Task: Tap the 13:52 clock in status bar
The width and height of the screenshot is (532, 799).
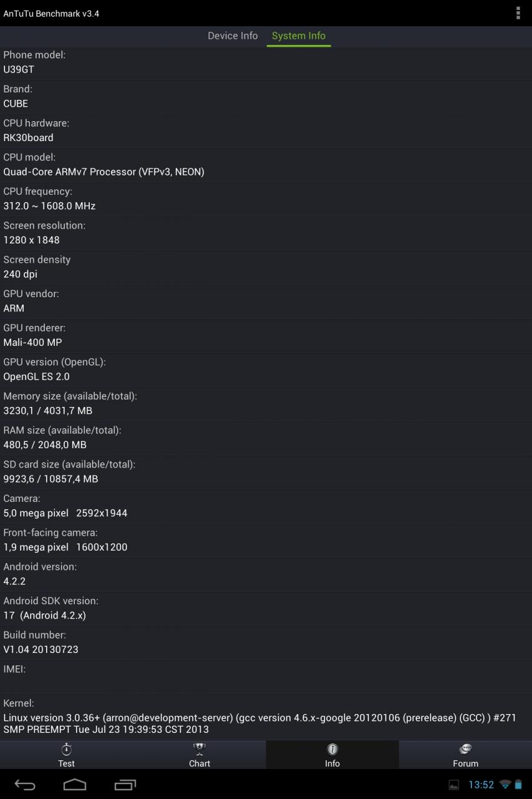Action: click(481, 785)
